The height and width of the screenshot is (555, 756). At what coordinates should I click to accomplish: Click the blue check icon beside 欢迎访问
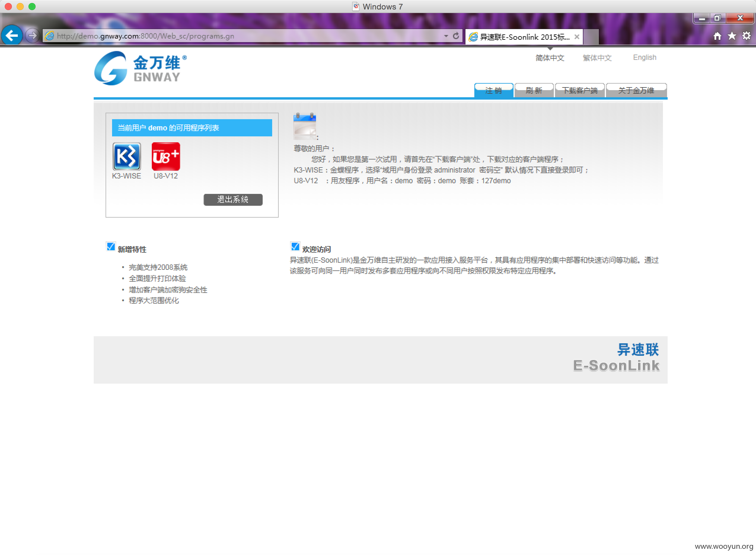pos(295,247)
